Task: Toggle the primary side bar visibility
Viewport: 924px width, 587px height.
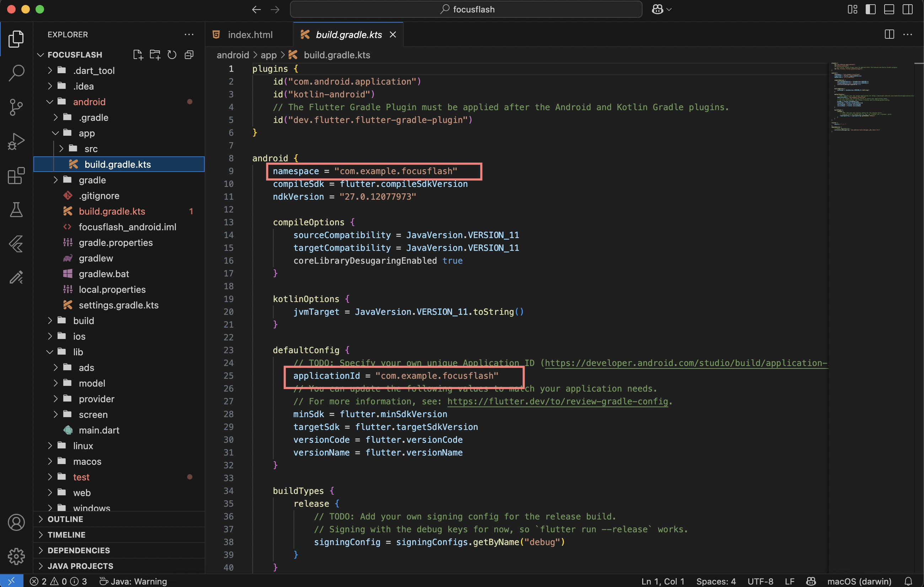Action: point(870,9)
